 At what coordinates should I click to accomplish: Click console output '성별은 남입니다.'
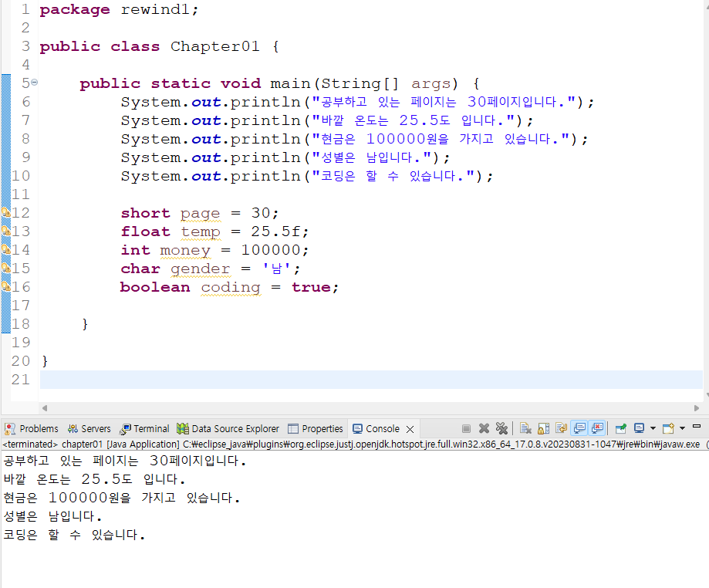click(52, 516)
